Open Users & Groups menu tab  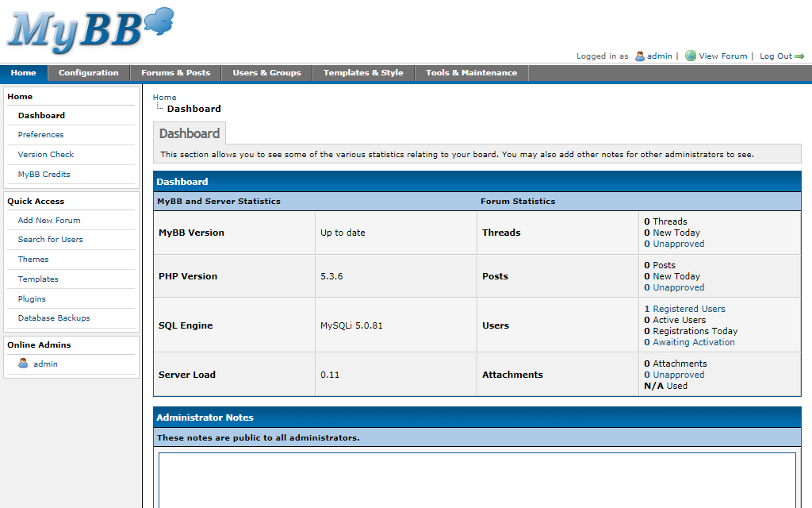click(x=266, y=73)
